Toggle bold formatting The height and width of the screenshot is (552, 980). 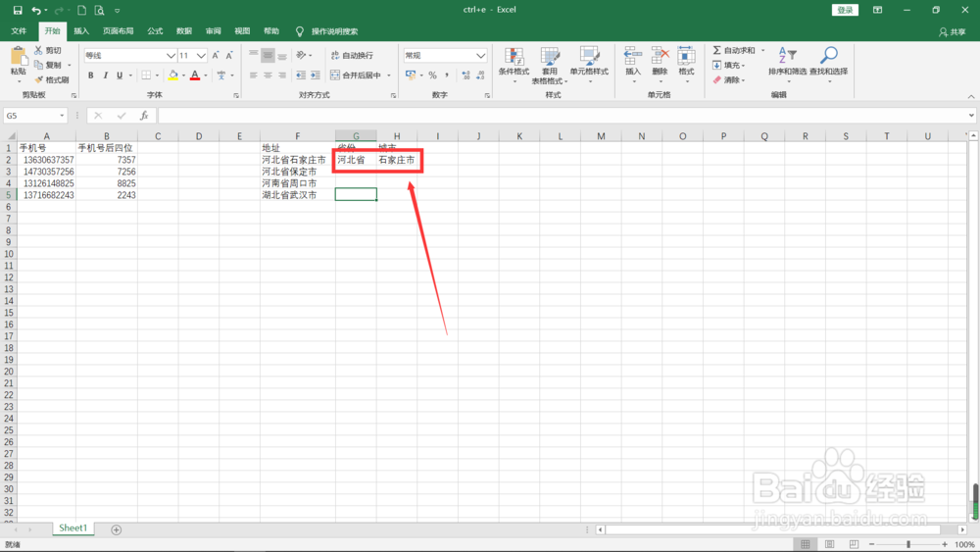tap(90, 75)
